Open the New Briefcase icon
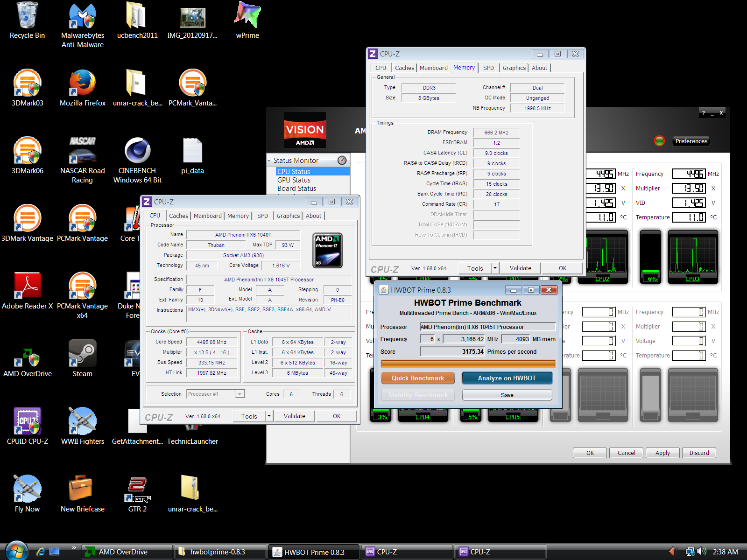The image size is (747, 560). 83,495
